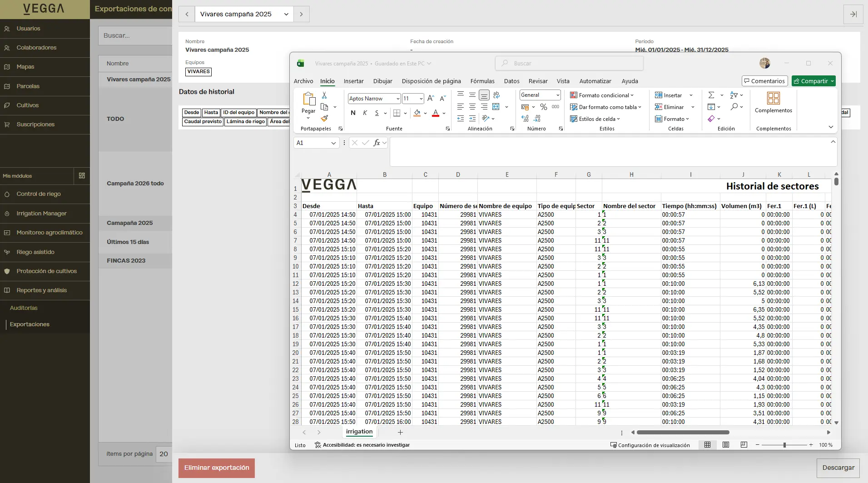The image size is (868, 483).
Task: Open the Complementos add-ins icon
Action: [773, 99]
